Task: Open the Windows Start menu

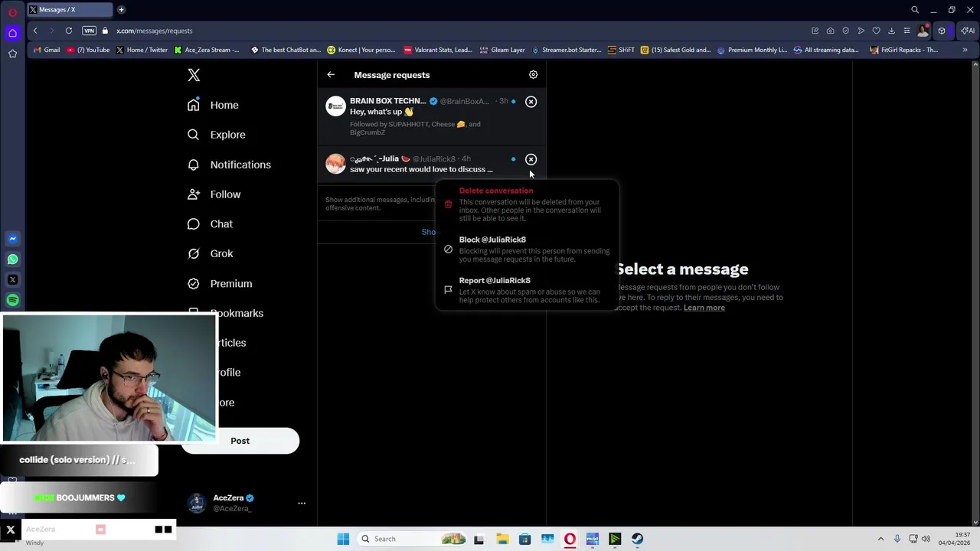Action: click(x=343, y=539)
